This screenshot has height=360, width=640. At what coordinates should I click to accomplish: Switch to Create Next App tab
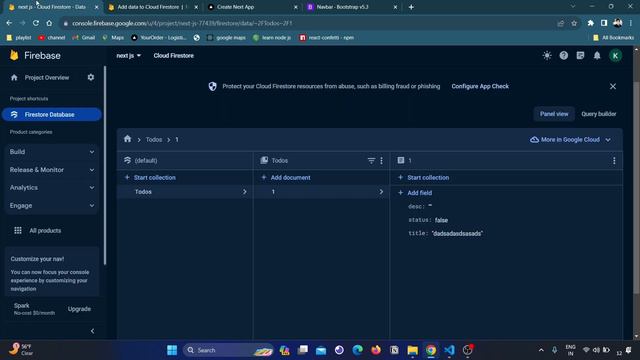[x=252, y=7]
